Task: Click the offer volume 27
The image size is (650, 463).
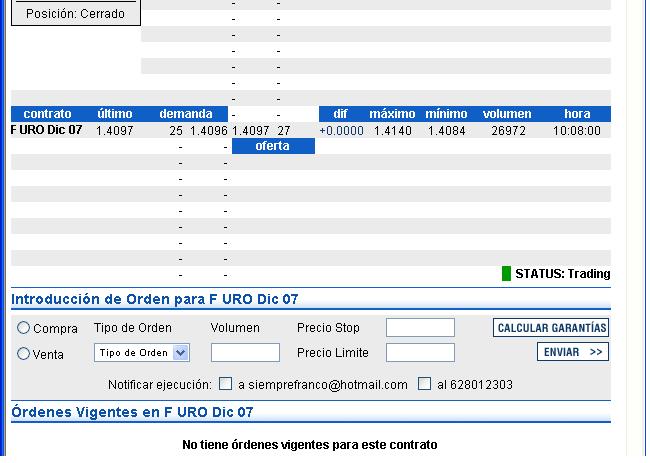Action: pos(284,131)
